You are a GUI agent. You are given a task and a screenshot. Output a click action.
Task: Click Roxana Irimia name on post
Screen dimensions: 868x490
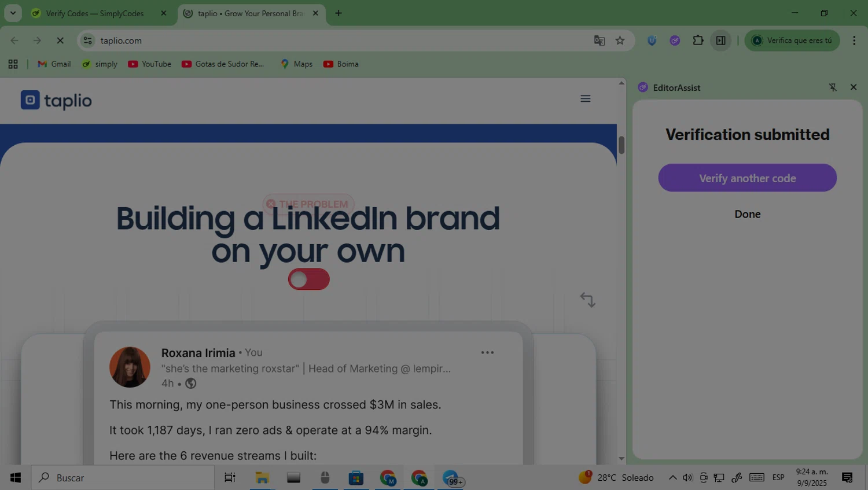pyautogui.click(x=198, y=352)
